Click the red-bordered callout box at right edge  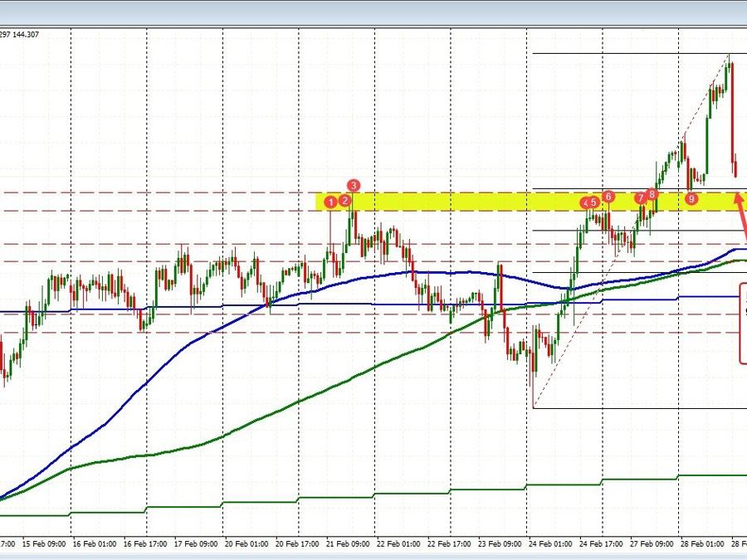(x=743, y=324)
